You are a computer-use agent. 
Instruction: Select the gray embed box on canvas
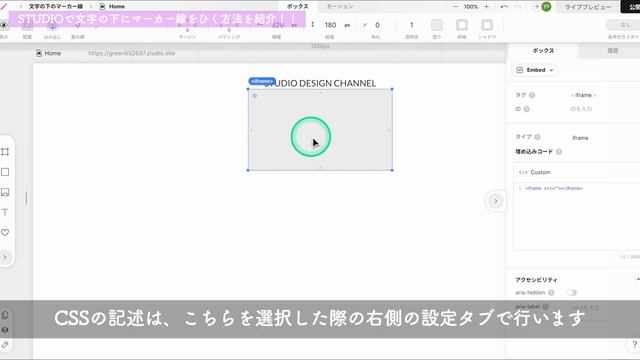click(320, 130)
